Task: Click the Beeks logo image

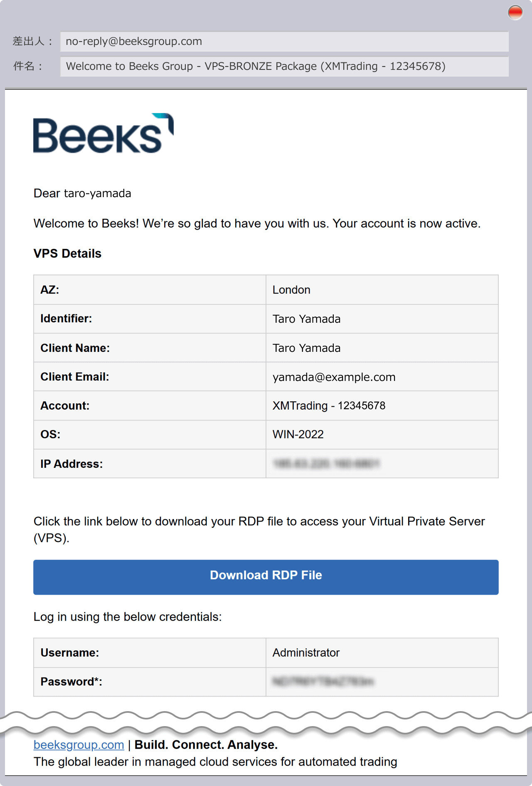Action: click(103, 133)
